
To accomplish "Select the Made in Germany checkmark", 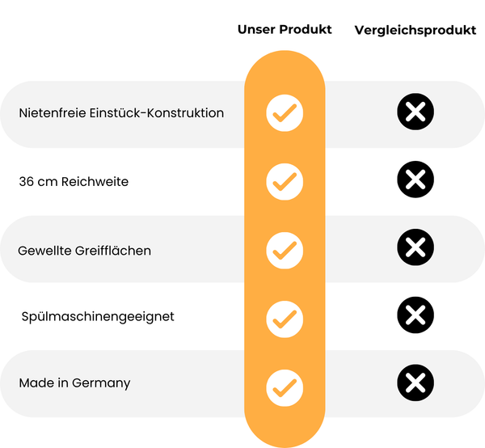I will pos(285,387).
